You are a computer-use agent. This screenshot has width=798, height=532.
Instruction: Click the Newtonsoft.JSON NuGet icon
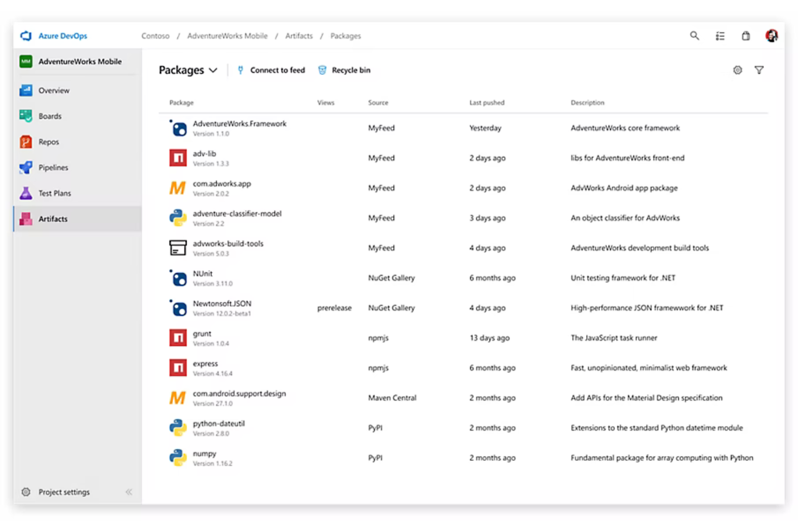click(x=178, y=308)
